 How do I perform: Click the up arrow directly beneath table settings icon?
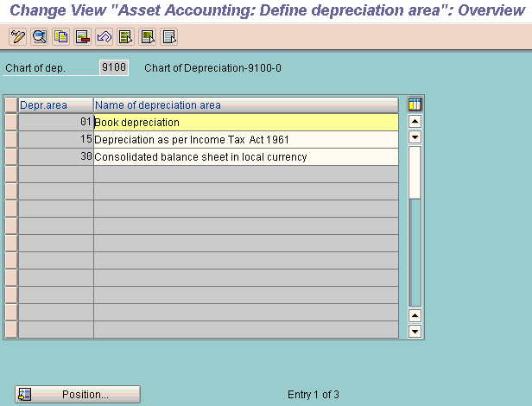click(x=415, y=122)
